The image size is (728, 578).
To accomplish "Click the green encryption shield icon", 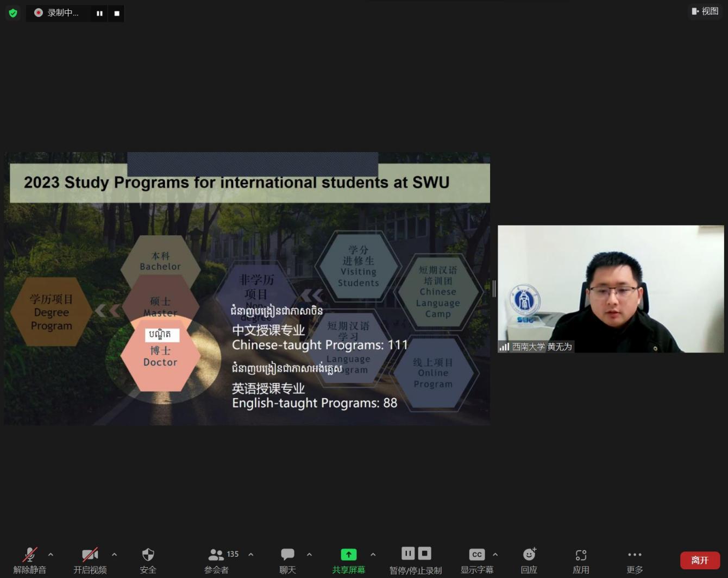I will (x=13, y=12).
